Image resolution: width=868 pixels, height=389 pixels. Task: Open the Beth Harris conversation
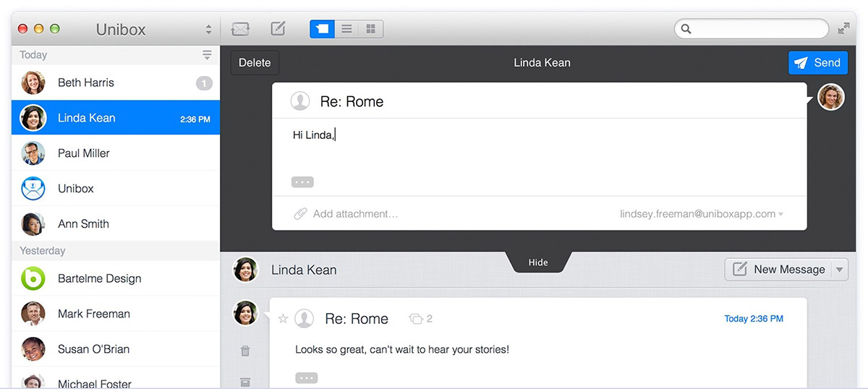point(116,82)
